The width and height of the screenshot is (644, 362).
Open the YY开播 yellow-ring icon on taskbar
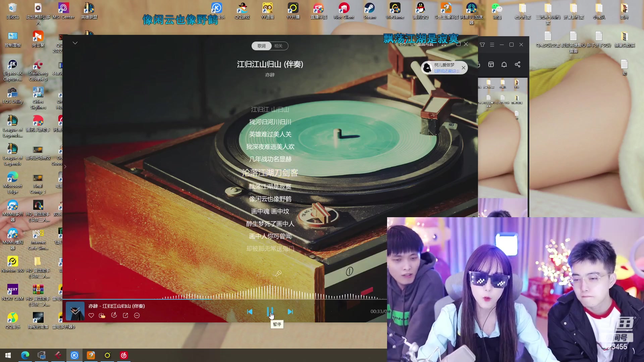pos(107,355)
